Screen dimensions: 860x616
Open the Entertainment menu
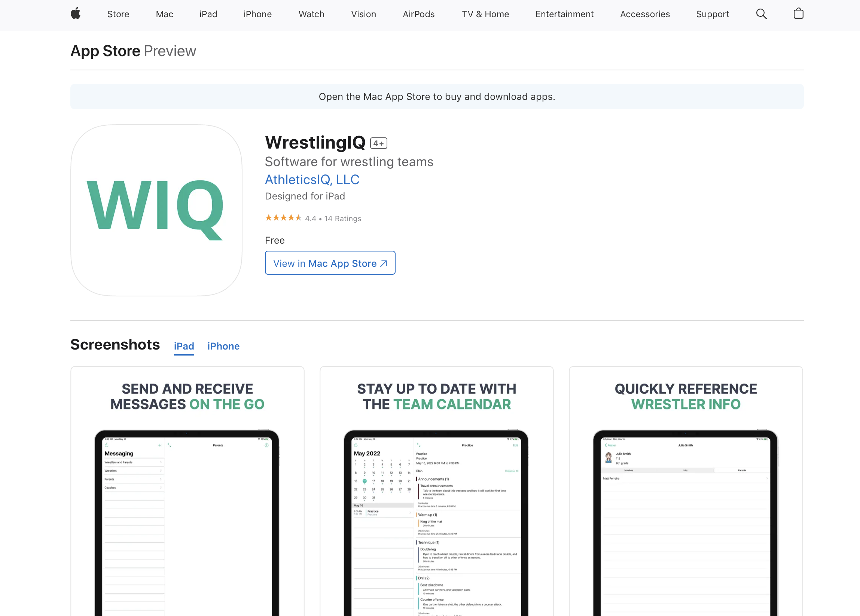564,14
